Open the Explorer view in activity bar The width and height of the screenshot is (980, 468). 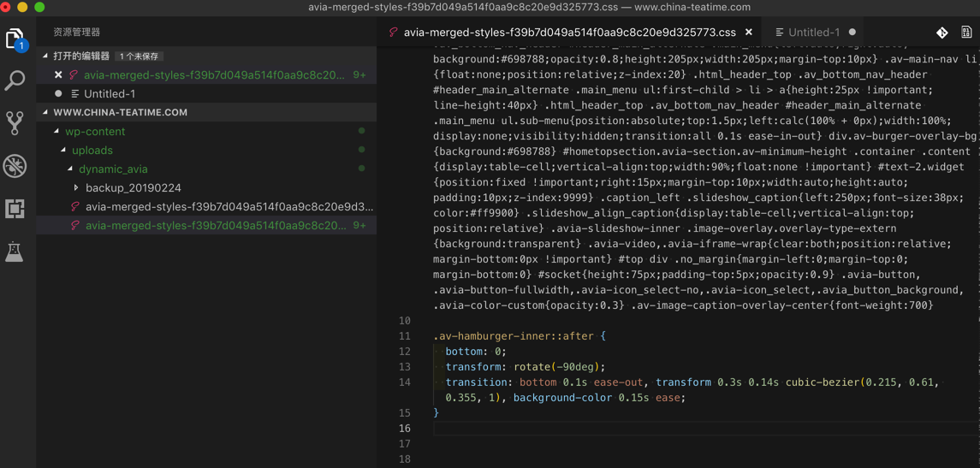pos(15,39)
